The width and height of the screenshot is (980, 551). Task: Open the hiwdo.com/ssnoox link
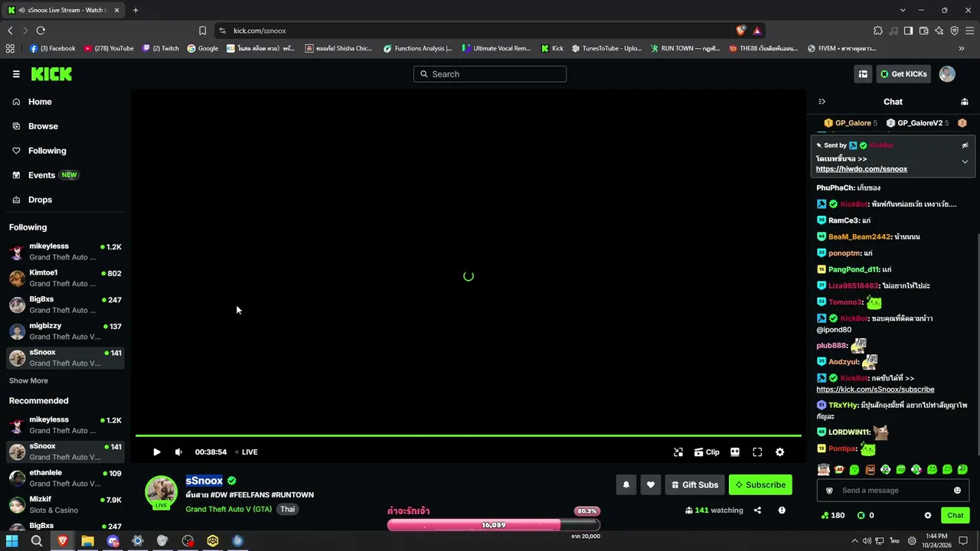[861, 169]
